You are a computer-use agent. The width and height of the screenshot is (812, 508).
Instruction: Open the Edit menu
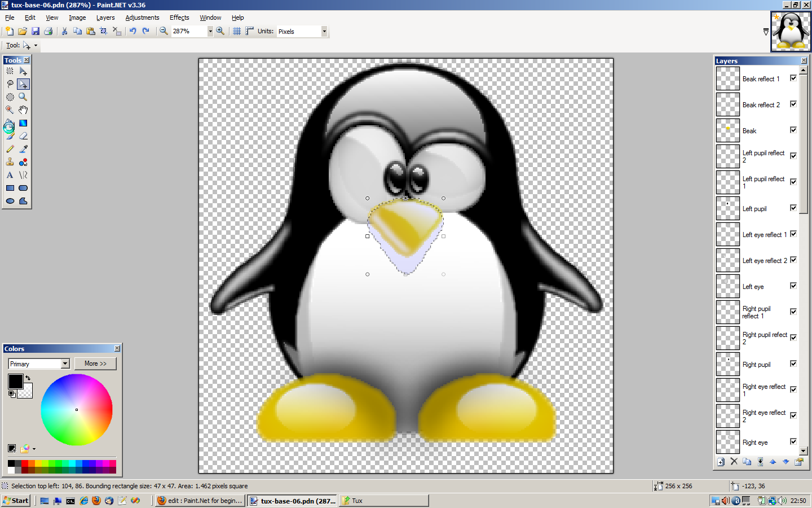[30, 17]
